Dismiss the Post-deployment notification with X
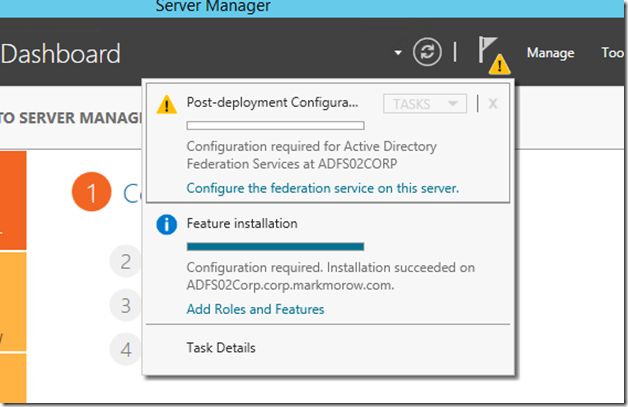 493,104
